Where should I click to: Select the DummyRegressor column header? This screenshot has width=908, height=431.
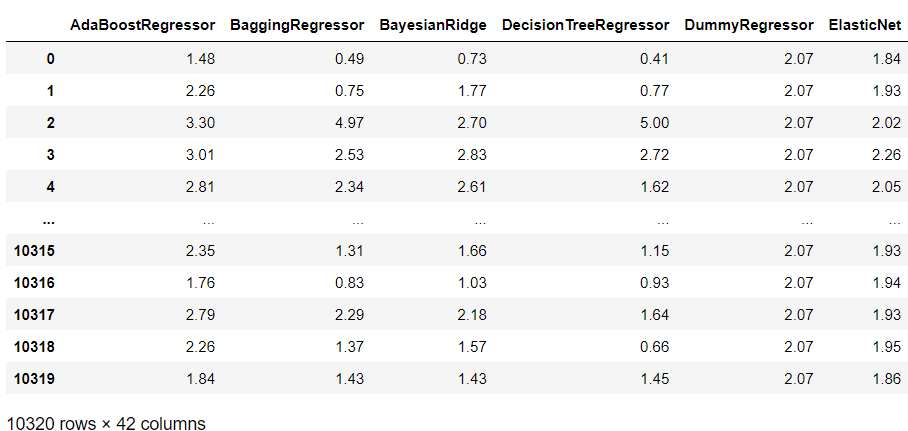tap(749, 24)
